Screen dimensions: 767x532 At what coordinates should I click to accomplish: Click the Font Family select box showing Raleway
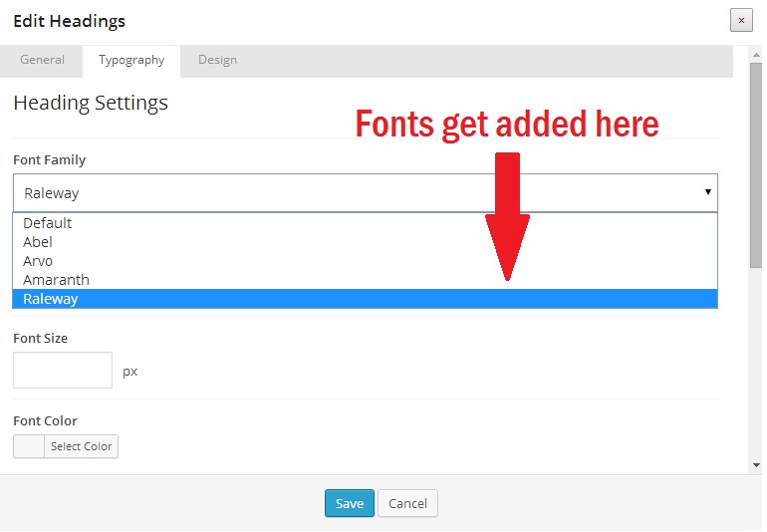pos(359,192)
